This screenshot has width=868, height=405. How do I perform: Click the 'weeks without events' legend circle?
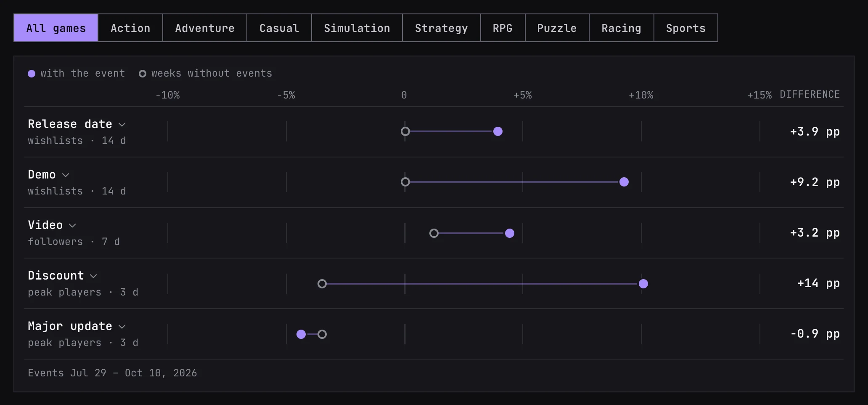tap(143, 74)
